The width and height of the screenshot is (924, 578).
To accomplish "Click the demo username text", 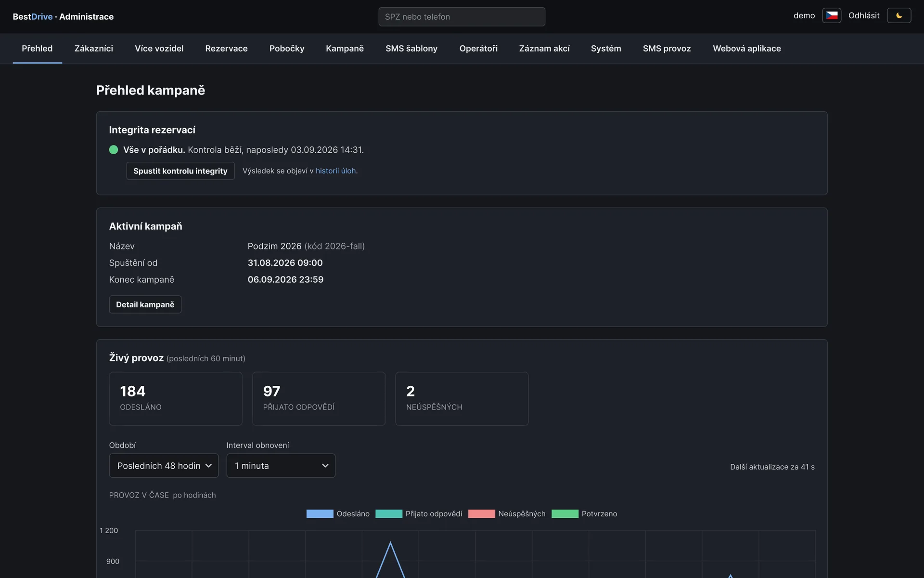I will [804, 15].
